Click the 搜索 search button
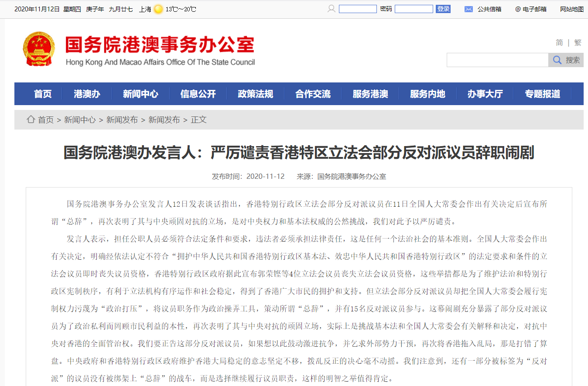This screenshot has height=386, width=588. coord(566,60)
